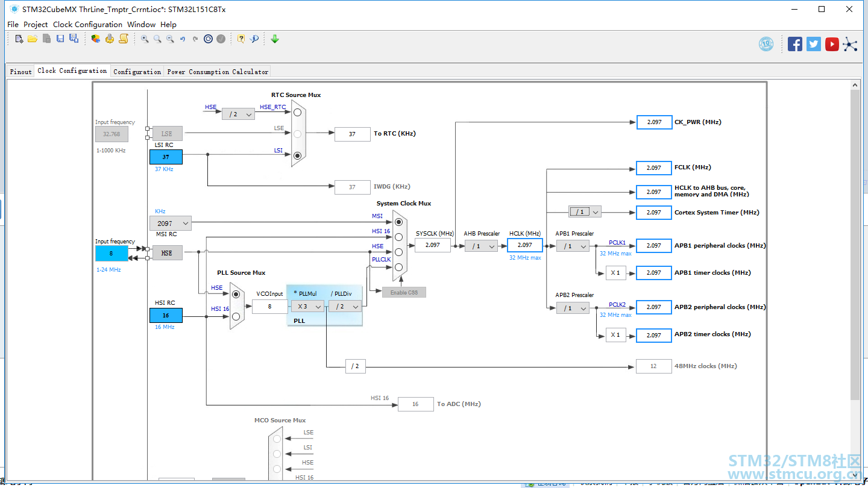Viewport: 868px width, 488px height.
Task: Click the To RTC (KHz) value box
Action: pos(352,134)
